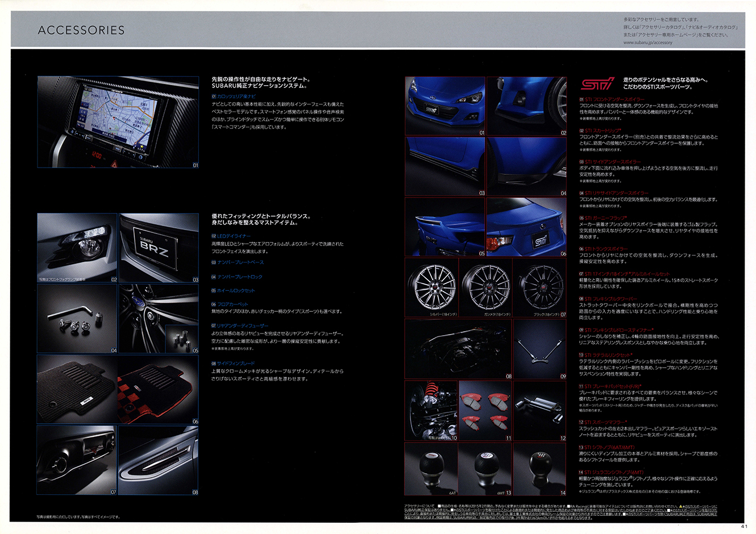This screenshot has height=534, width=756.
Task: Open the www.subaru.jp/accessory web address
Action: click(647, 43)
